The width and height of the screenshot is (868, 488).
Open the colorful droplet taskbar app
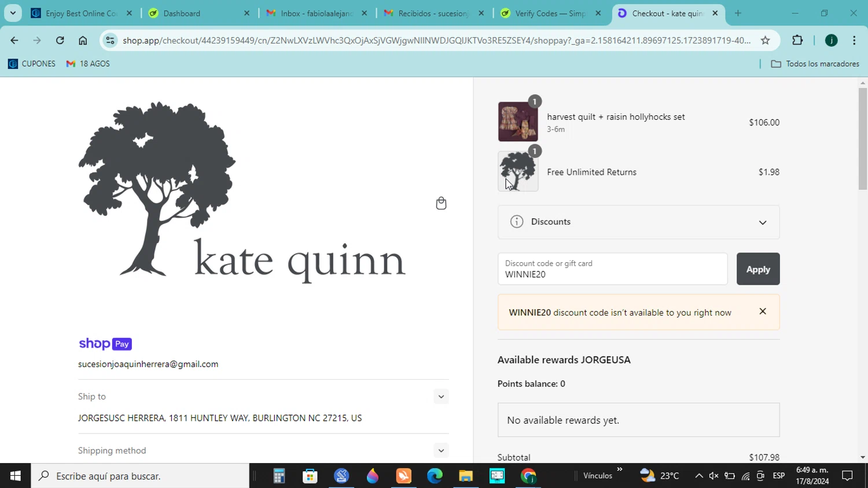[x=372, y=476]
